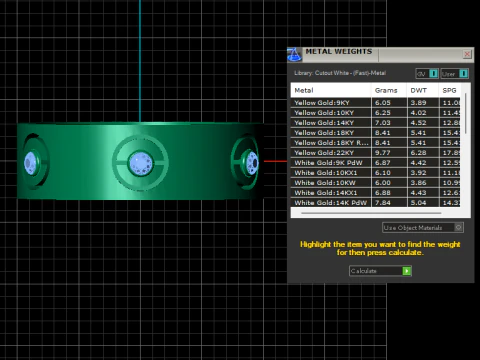Viewport: 480px width, 360px height.
Task: Toggle Use Object Materials option
Action: point(423,228)
